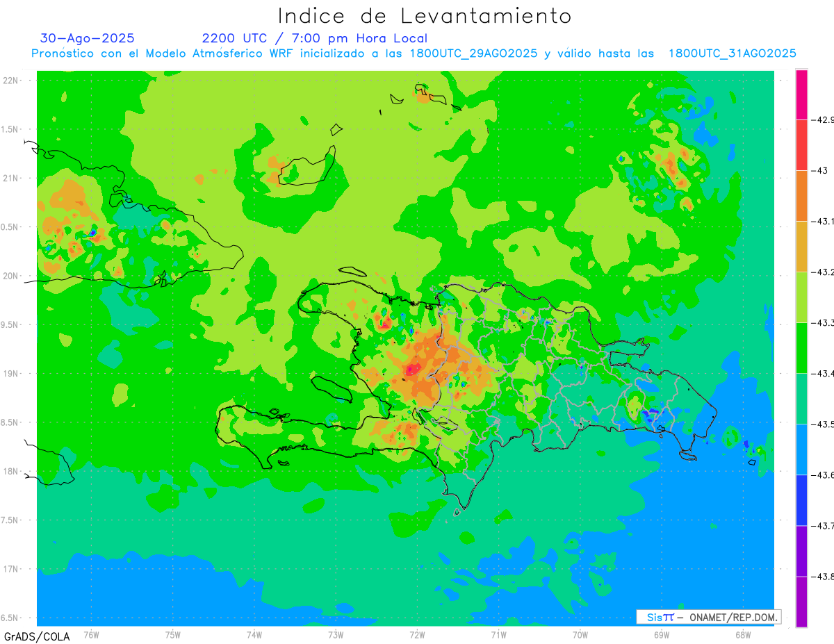Click the purple swatch between -43.7 and -43.8
Viewport: 834px width, 644px height.
[x=801, y=550]
